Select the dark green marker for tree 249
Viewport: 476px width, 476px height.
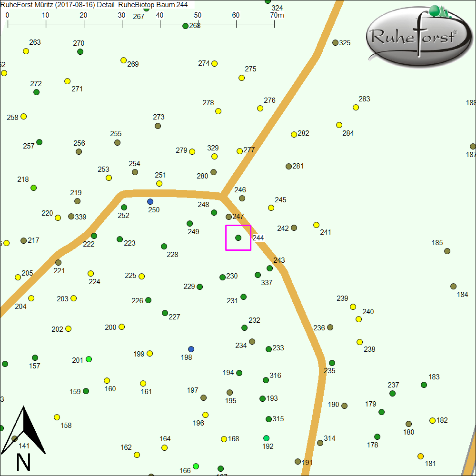click(189, 223)
